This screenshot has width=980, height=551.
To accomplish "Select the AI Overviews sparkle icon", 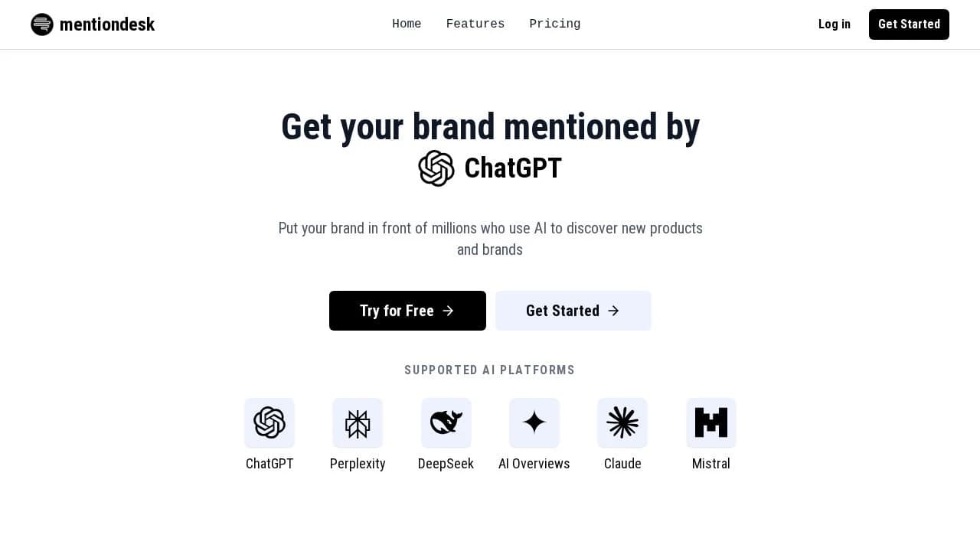I will (x=534, y=422).
